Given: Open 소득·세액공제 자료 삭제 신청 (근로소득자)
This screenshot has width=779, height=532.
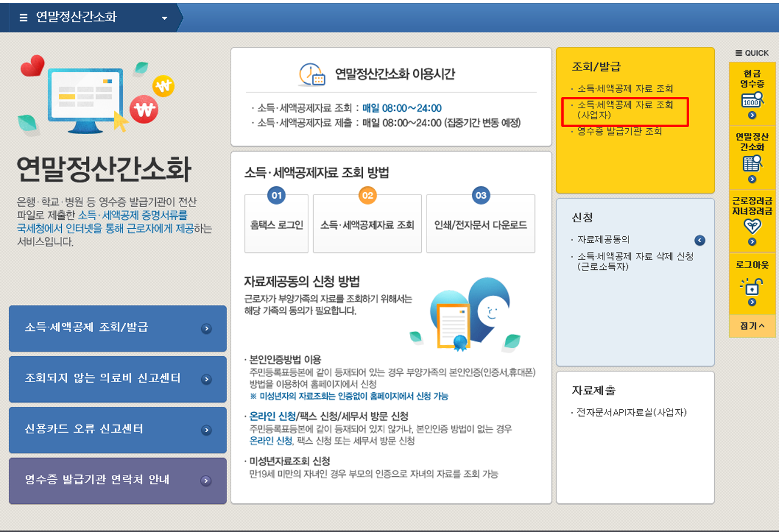Looking at the screenshot, I should (635, 262).
